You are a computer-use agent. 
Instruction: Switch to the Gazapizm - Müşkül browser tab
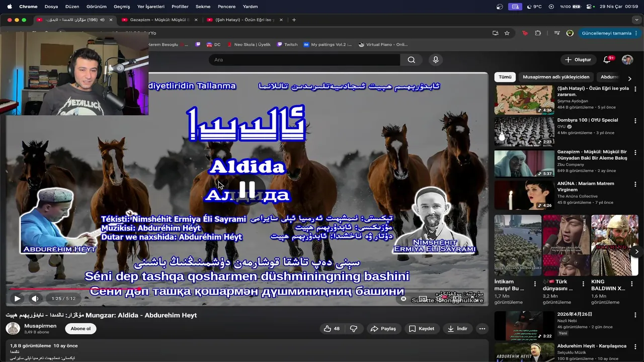point(155,20)
